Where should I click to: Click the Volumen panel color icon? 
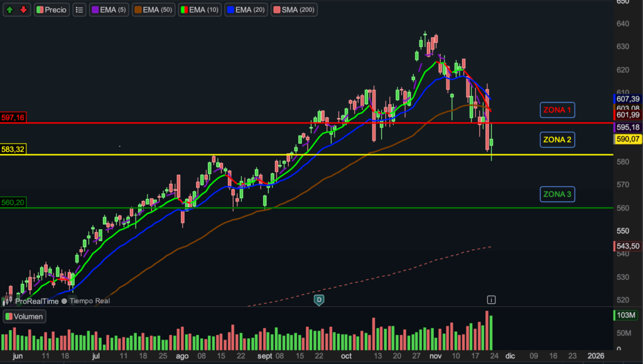[x=8, y=316]
